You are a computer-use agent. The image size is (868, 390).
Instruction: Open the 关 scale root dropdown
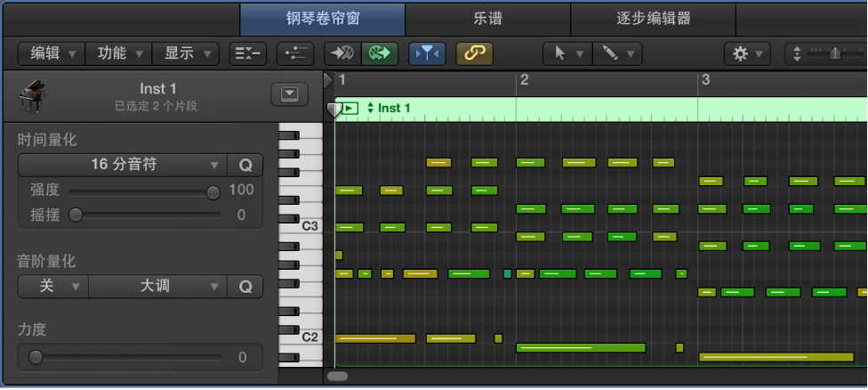[x=53, y=287]
